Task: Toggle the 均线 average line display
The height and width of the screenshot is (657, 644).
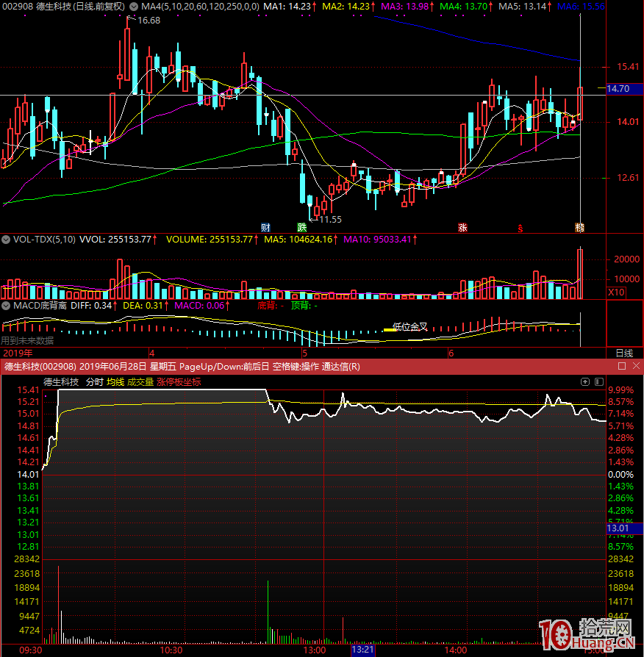Action: coord(115,382)
